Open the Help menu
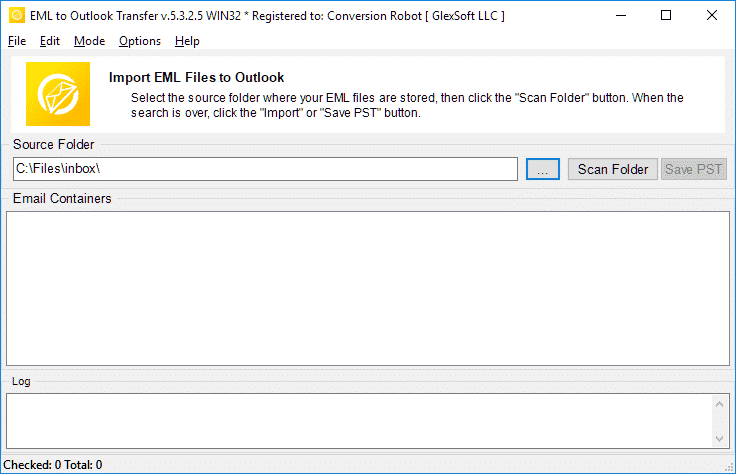 pos(187,41)
